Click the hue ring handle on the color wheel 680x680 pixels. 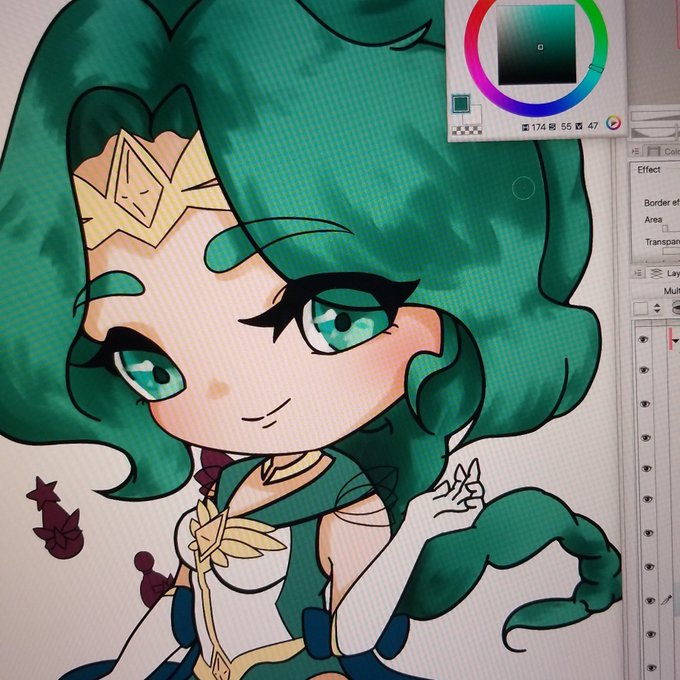(597, 68)
